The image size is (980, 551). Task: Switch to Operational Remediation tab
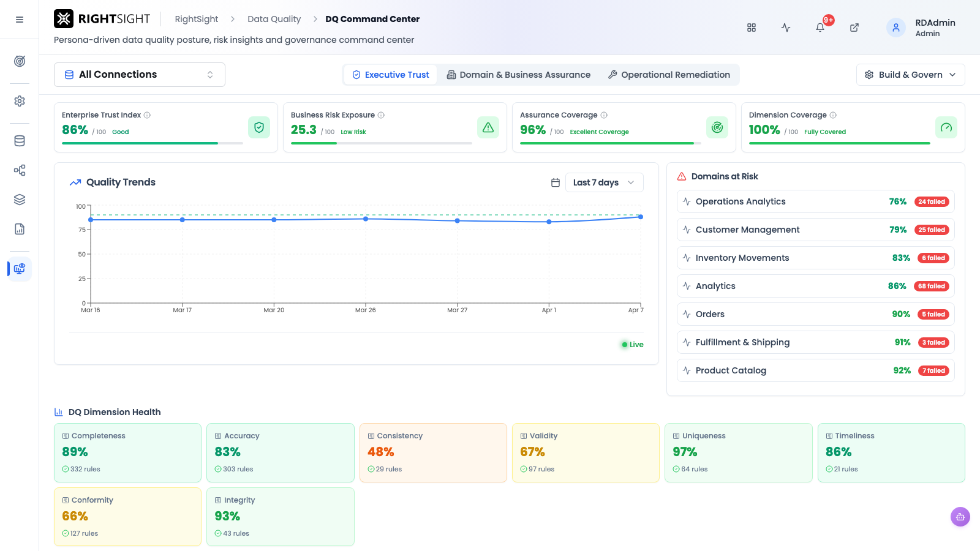click(669, 75)
